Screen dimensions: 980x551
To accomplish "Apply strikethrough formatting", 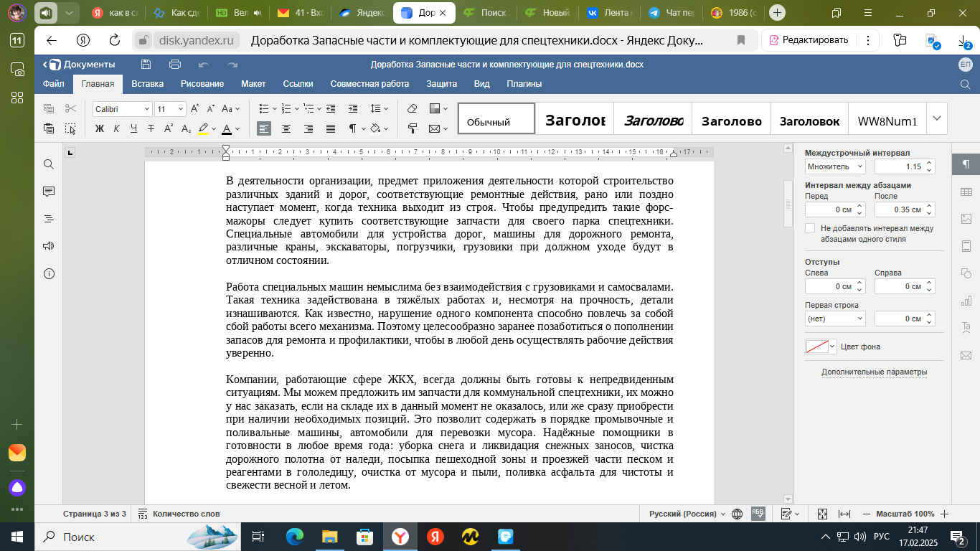I will click(x=151, y=127).
